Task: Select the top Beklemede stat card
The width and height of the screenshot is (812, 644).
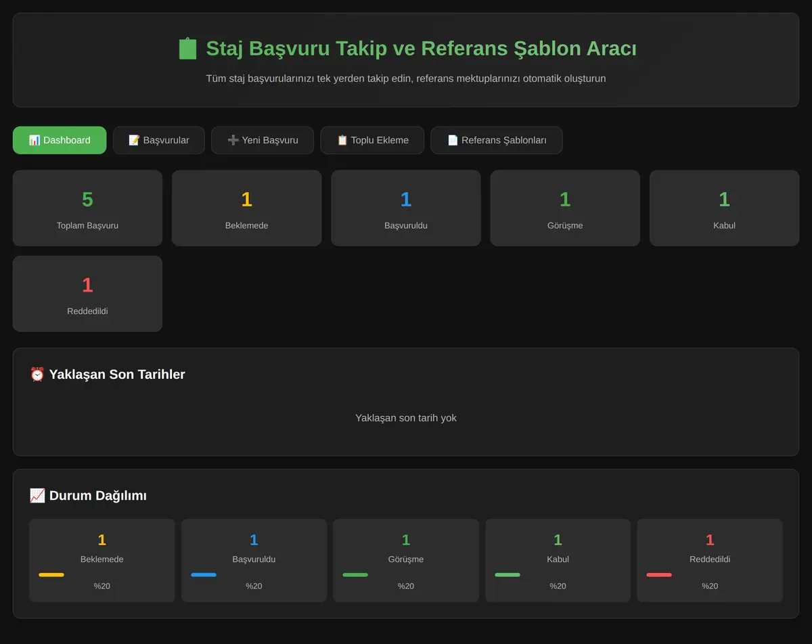Action: coord(246,208)
